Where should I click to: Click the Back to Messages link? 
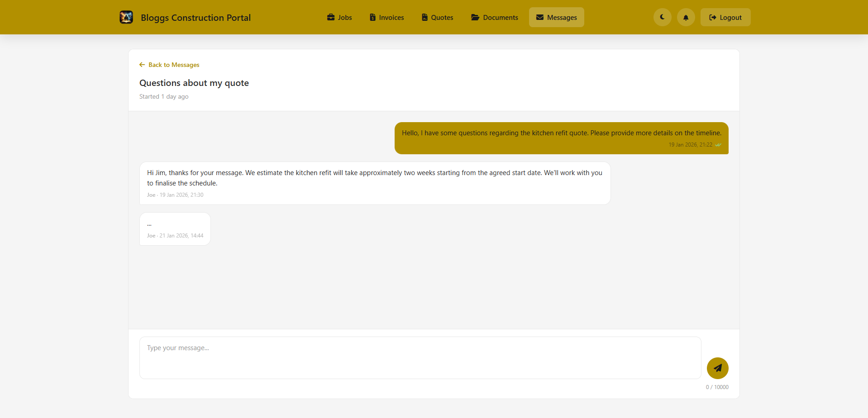pyautogui.click(x=173, y=65)
